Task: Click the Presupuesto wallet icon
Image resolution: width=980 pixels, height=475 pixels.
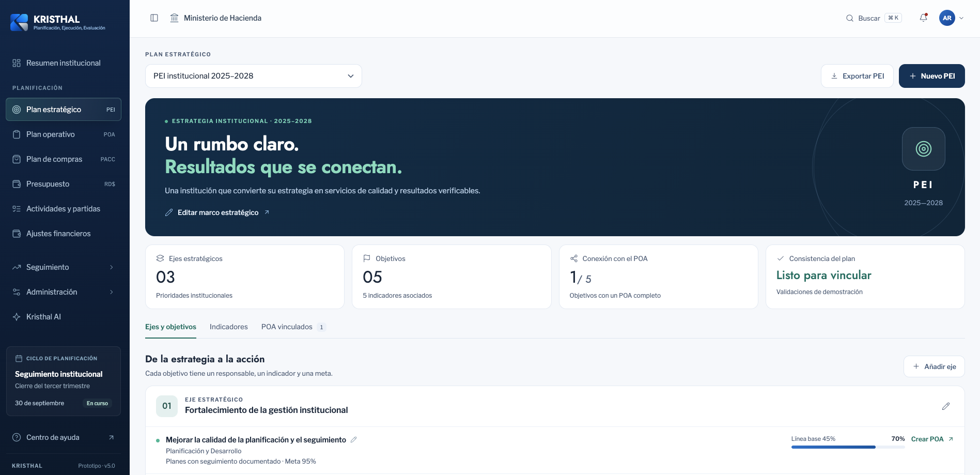Action: (x=17, y=184)
